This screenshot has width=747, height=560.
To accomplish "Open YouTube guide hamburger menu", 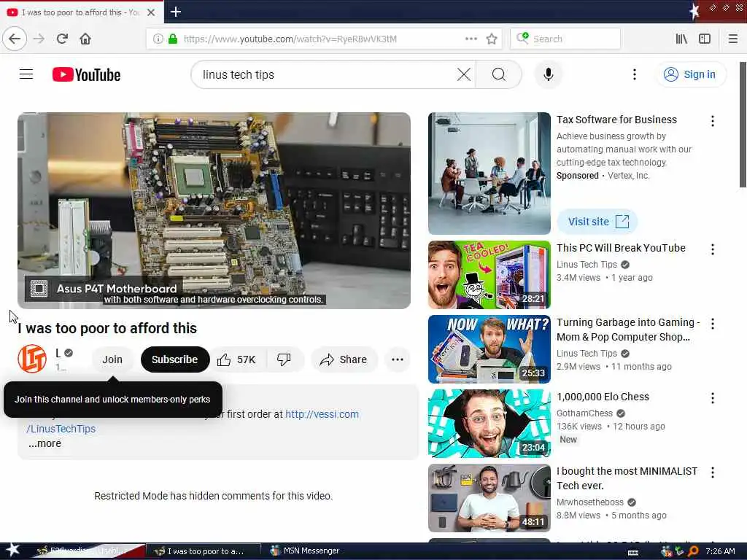I will pos(26,74).
